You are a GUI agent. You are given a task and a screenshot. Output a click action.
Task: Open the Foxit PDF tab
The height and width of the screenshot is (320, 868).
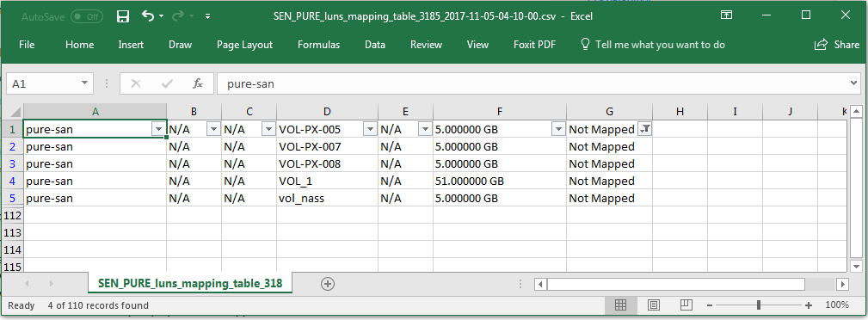pyautogui.click(x=534, y=45)
